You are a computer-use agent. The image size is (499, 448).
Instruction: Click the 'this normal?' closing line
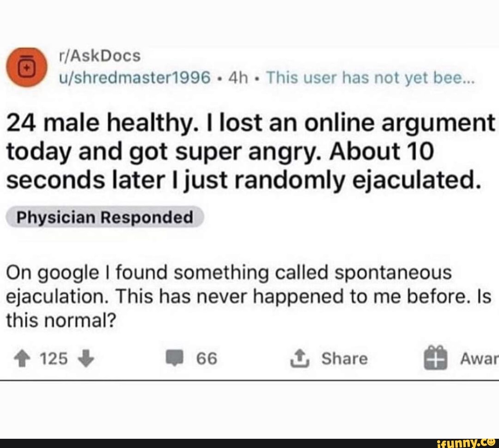coord(61,321)
